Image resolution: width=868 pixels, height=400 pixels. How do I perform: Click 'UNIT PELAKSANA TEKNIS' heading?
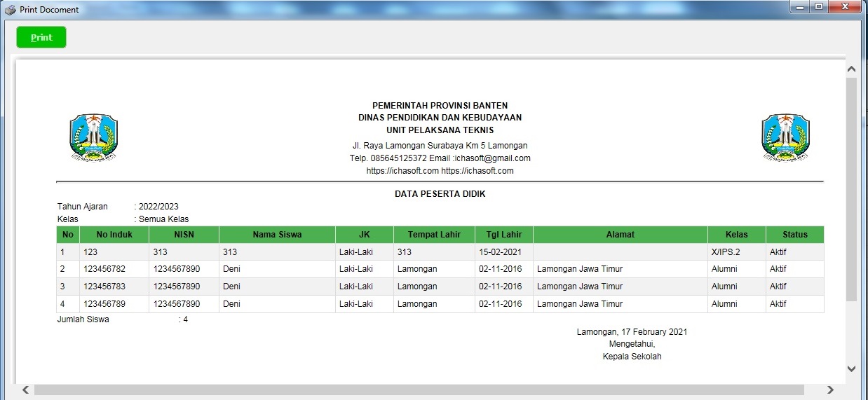point(440,130)
